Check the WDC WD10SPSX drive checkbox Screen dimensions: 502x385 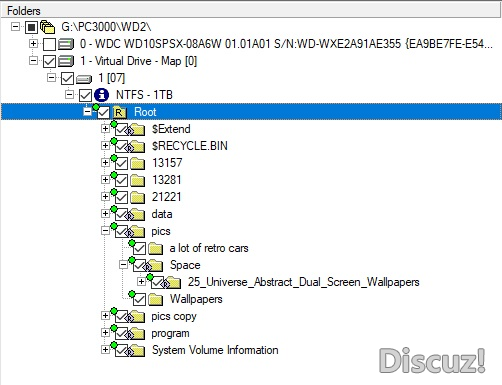pyautogui.click(x=49, y=44)
